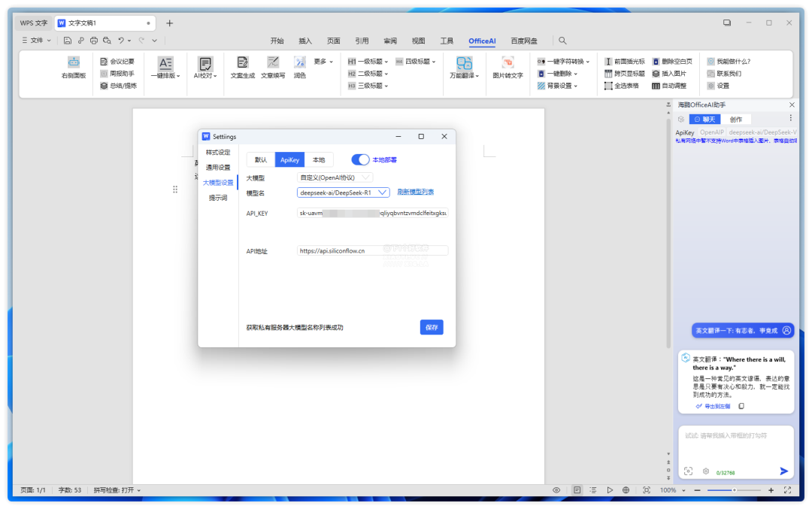This screenshot has width=812, height=509.
Task: Open a new document tab with plus
Action: [x=169, y=23]
